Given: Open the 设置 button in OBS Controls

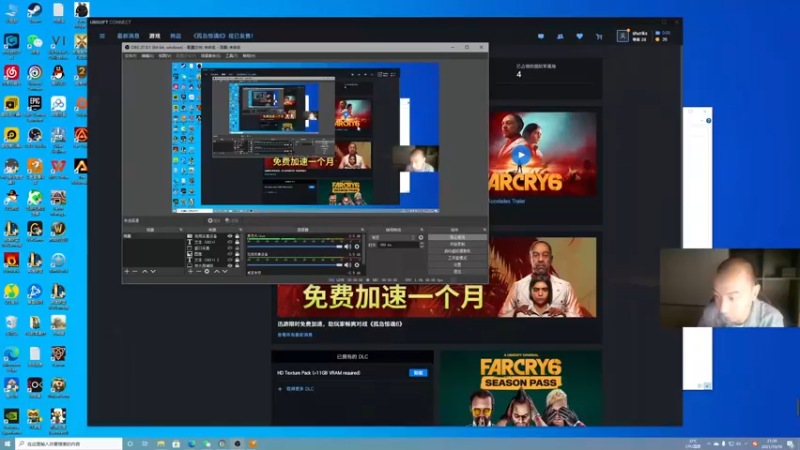Looking at the screenshot, I should click(457, 265).
